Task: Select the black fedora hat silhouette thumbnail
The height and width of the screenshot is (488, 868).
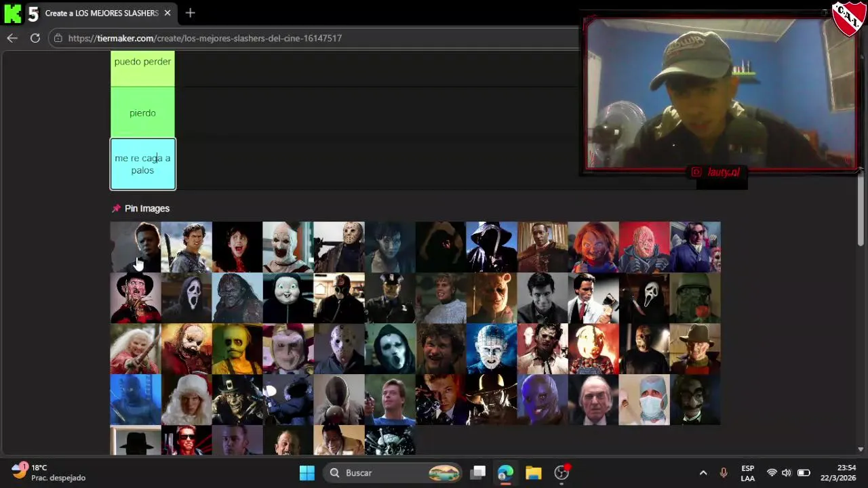Action: [136, 440]
